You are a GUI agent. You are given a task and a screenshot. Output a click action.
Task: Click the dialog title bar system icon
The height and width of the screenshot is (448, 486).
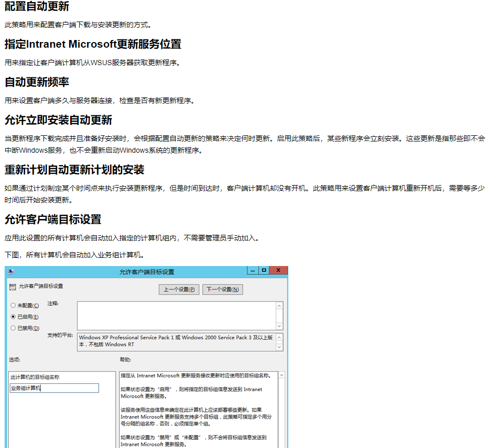point(11,272)
